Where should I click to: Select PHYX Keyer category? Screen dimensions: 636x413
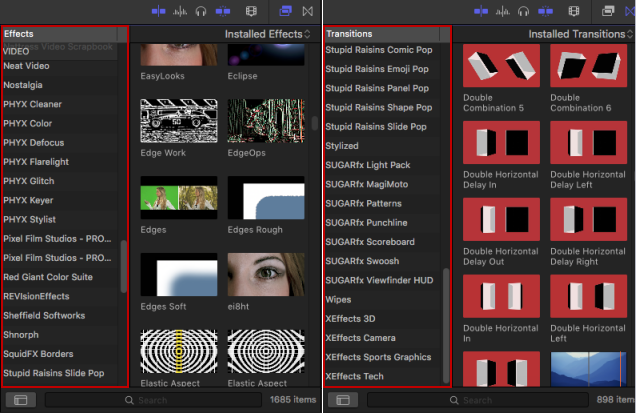pyautogui.click(x=60, y=200)
